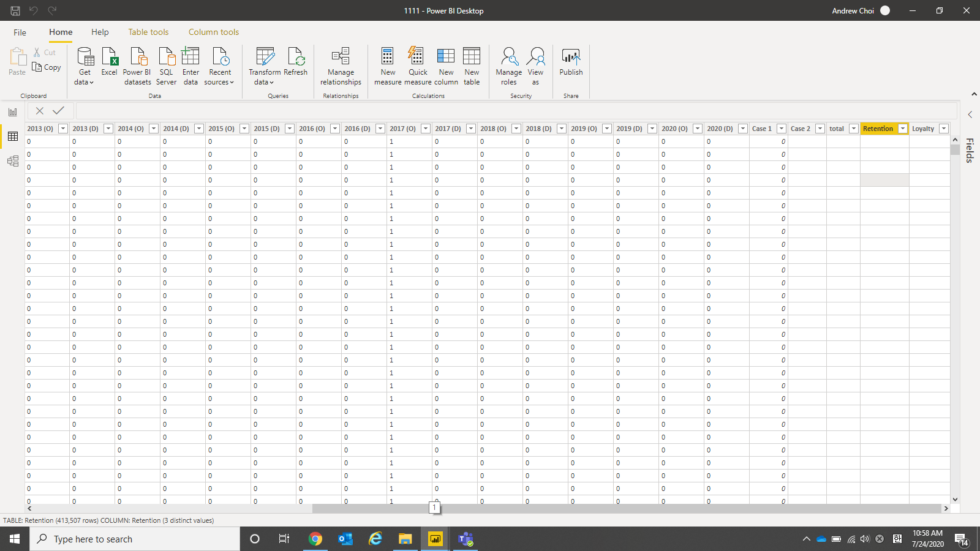Open Manage roles security

tap(509, 66)
